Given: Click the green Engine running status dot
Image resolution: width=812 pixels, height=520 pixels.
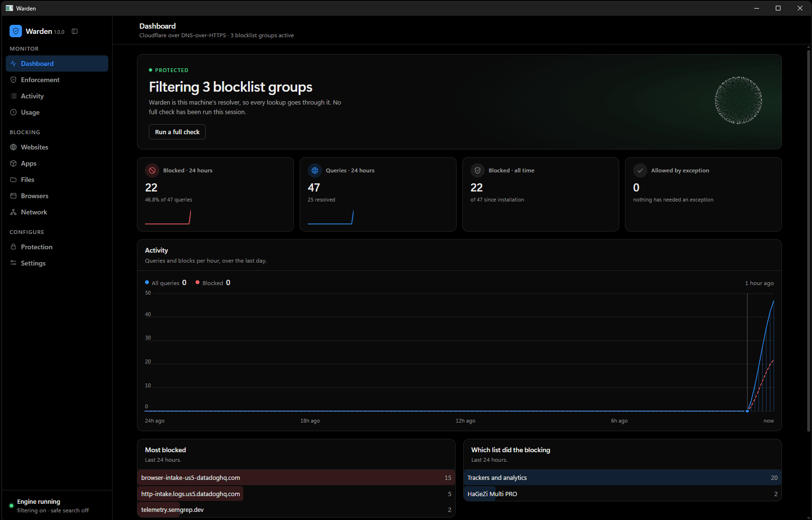Looking at the screenshot, I should click(x=11, y=506).
